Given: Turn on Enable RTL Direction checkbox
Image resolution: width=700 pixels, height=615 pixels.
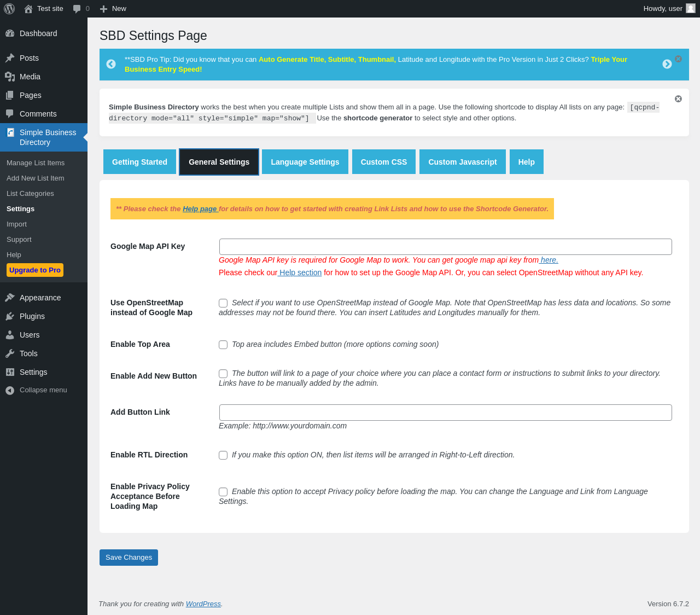Looking at the screenshot, I should tap(223, 455).
